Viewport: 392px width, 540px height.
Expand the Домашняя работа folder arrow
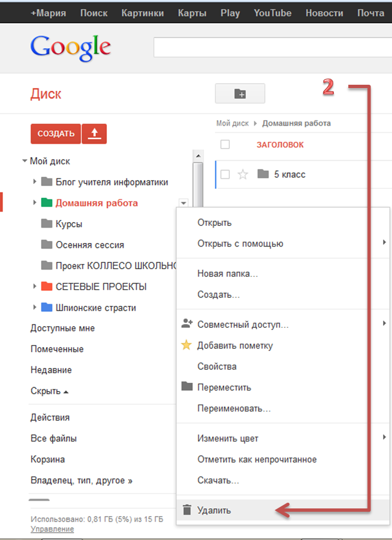coord(34,203)
